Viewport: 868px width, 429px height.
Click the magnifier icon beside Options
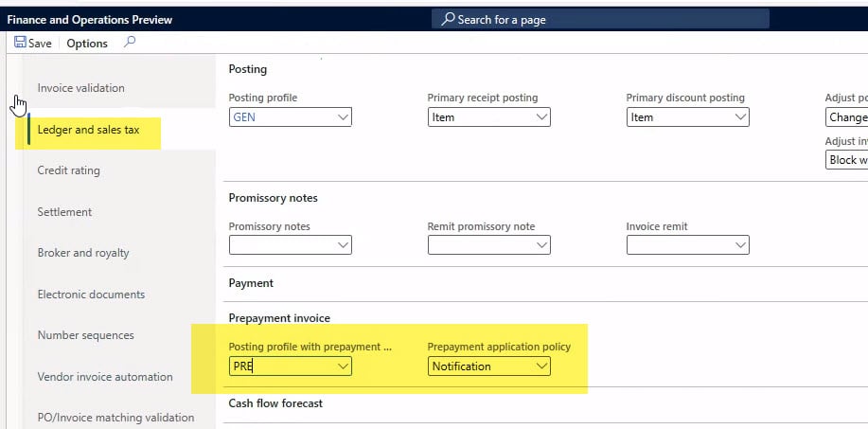130,43
